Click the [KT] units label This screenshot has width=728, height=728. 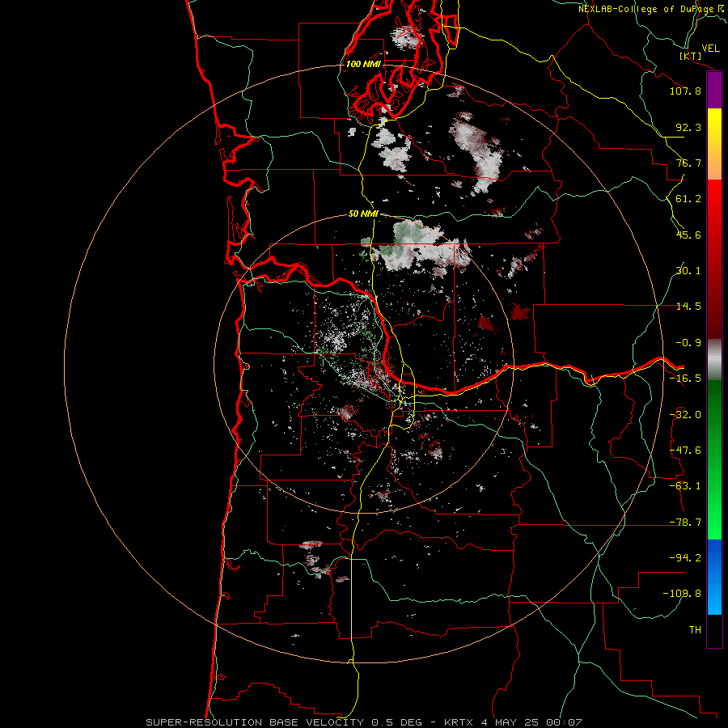coord(690,56)
